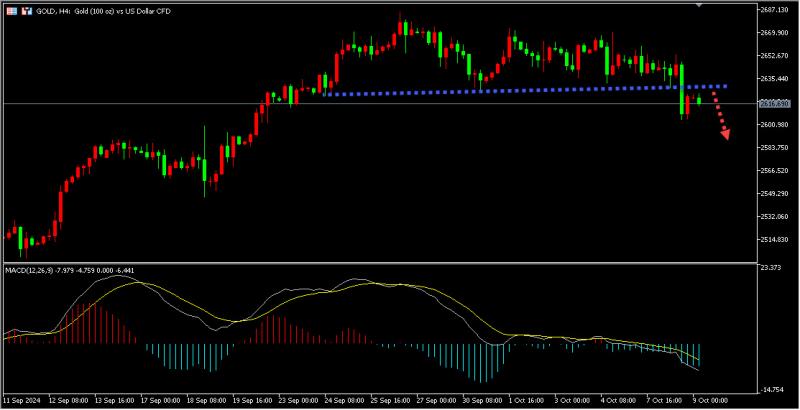800x410 pixels.
Task: Select the gray chart shift triangle marker
Action: coord(698,4)
